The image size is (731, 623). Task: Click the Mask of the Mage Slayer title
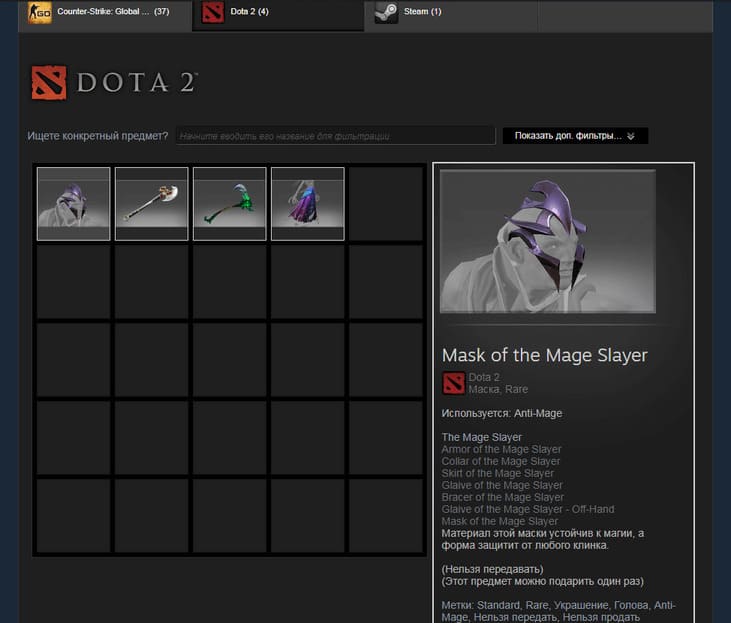(x=545, y=355)
